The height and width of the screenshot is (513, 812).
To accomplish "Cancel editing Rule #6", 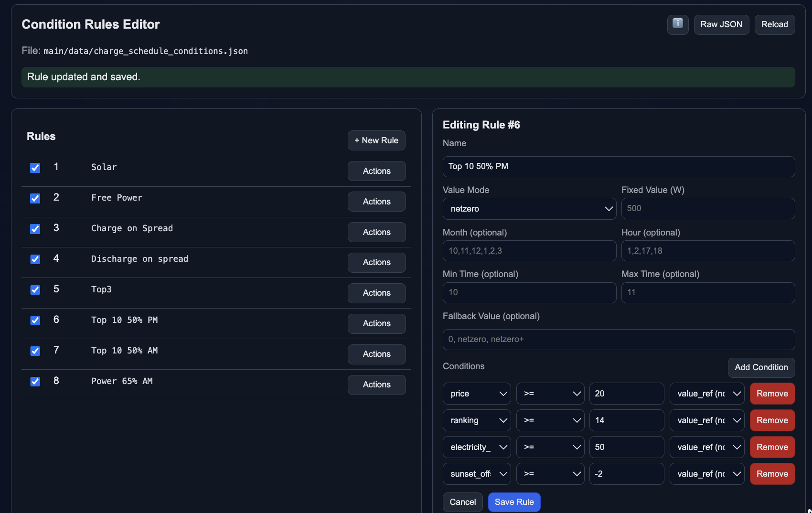I will tap(462, 502).
